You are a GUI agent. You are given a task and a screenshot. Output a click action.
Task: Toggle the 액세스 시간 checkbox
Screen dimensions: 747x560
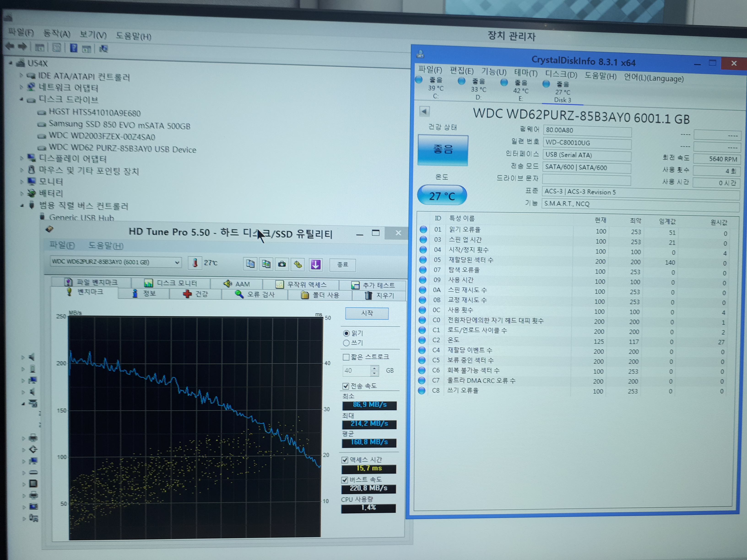(345, 460)
